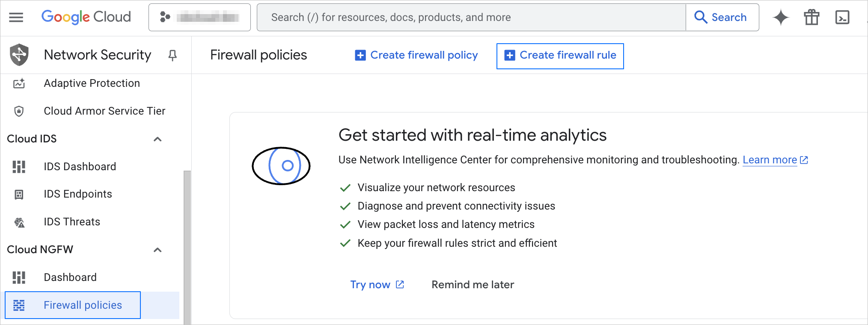Go to Cloud Armor Service Tier
Viewport: 868px width, 325px height.
pos(104,111)
